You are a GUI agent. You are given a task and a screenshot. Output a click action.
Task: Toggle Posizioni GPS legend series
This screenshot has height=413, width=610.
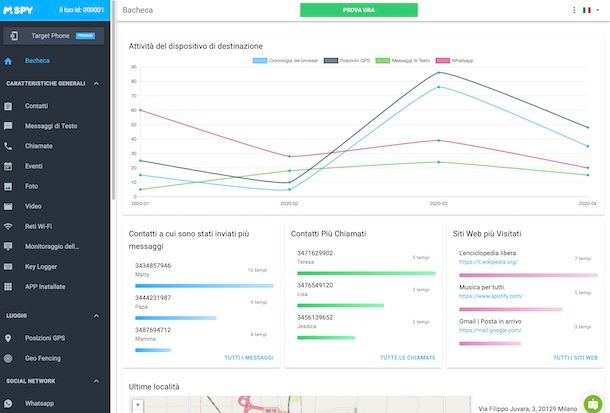[x=347, y=61]
